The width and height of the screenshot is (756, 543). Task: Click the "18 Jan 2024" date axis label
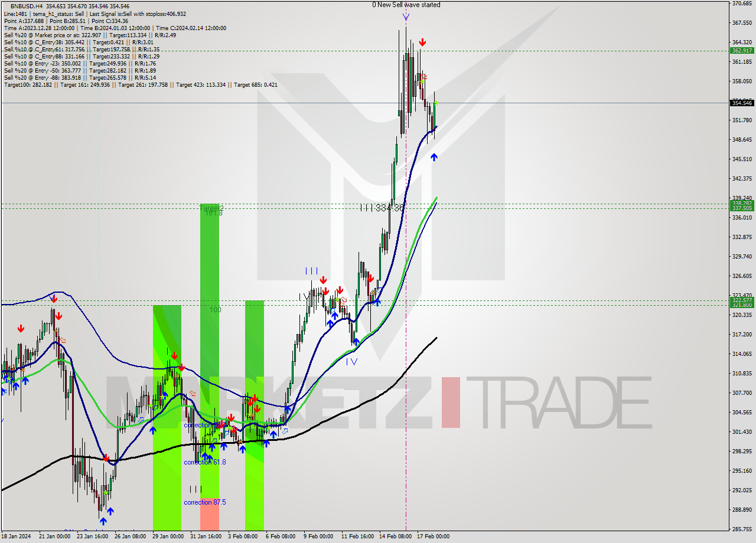click(15, 537)
